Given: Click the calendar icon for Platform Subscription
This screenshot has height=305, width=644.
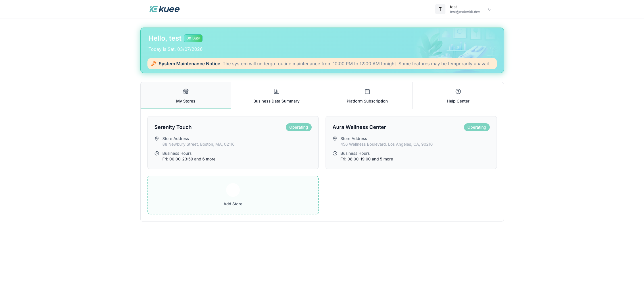Looking at the screenshot, I should 367,91.
